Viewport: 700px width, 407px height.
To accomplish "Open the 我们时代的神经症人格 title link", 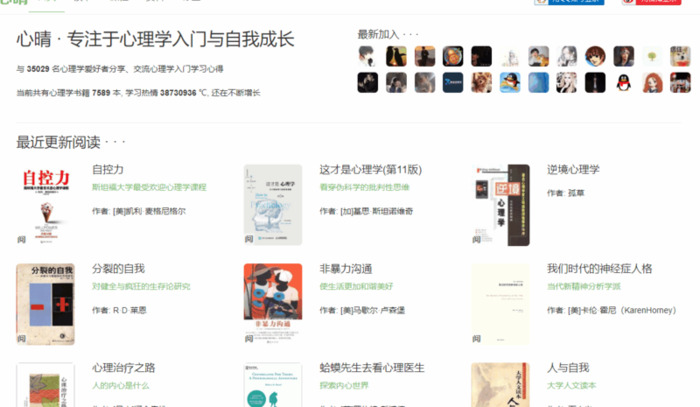I will 600,269.
